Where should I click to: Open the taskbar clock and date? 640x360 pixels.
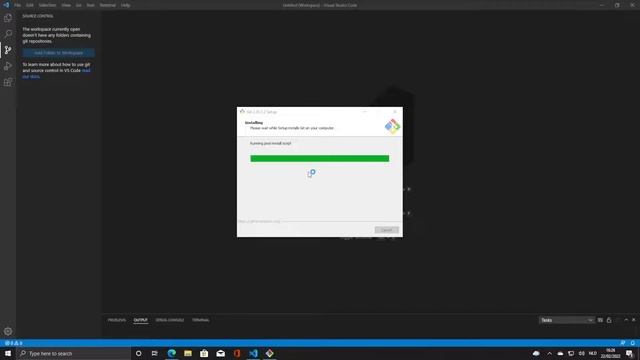[x=611, y=353]
